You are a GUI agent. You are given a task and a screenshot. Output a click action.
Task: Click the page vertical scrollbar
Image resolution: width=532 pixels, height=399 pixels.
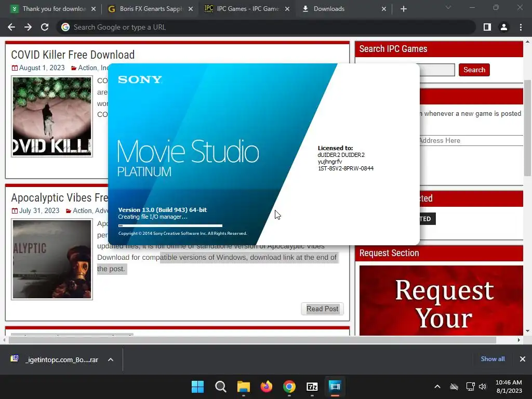pyautogui.click(x=527, y=128)
